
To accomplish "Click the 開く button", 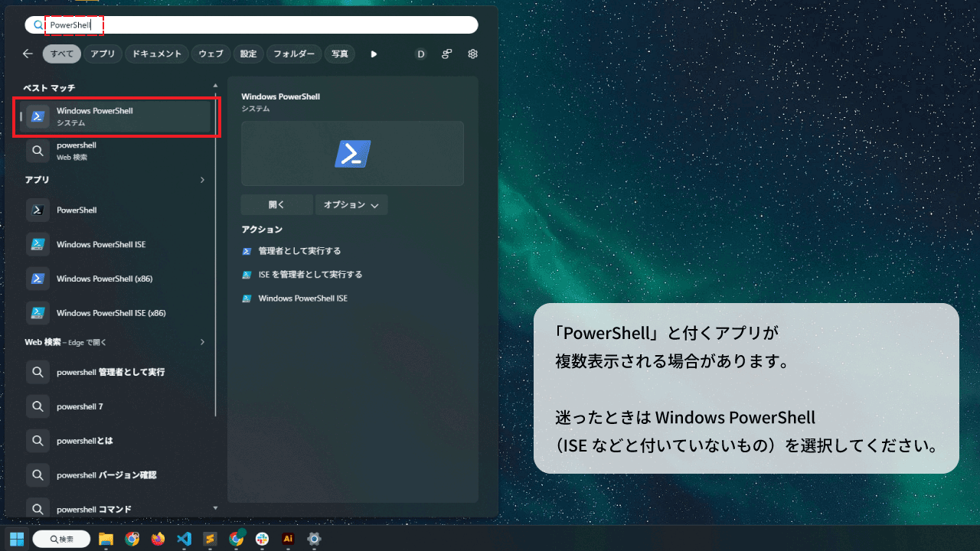I will 276,205.
